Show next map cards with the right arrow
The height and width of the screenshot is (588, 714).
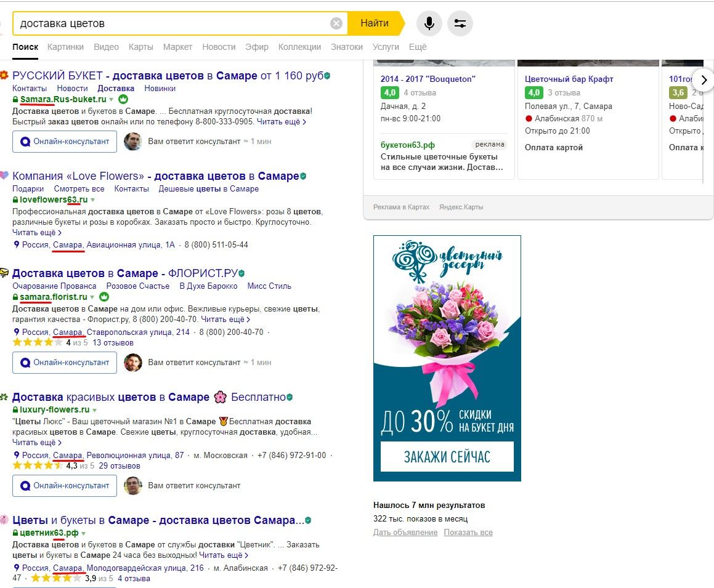[x=704, y=79]
